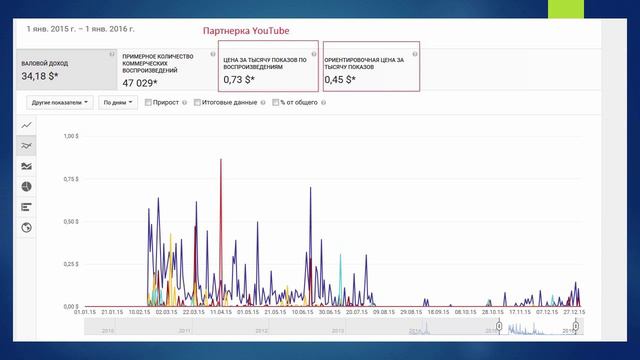Click info icon on Цена за тысячу показов card

pos(314,54)
